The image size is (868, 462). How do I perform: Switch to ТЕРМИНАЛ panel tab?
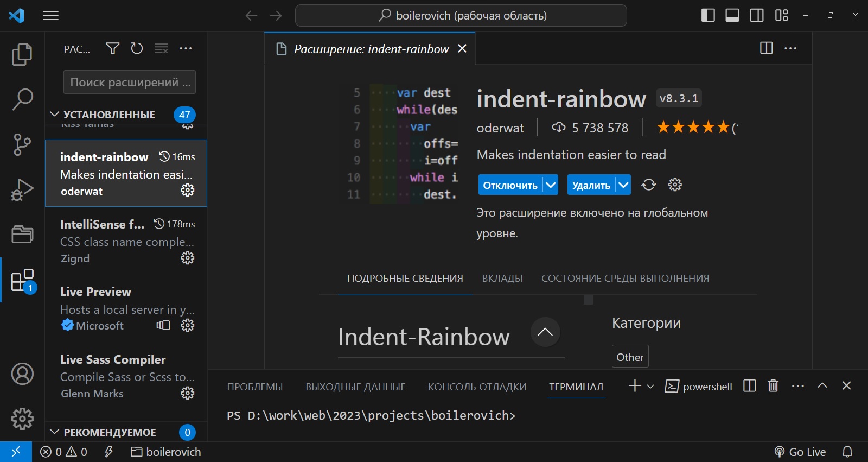coord(576,387)
